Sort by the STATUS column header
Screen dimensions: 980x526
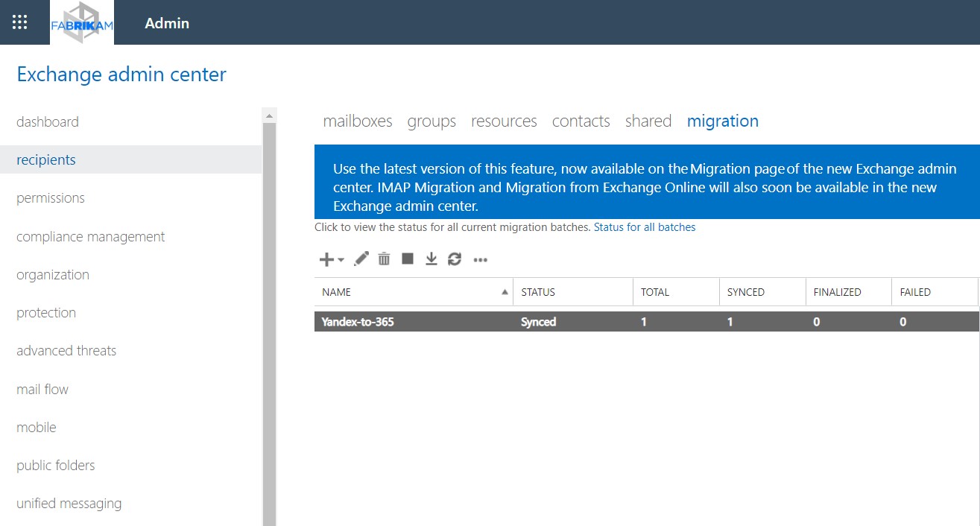[x=573, y=292]
